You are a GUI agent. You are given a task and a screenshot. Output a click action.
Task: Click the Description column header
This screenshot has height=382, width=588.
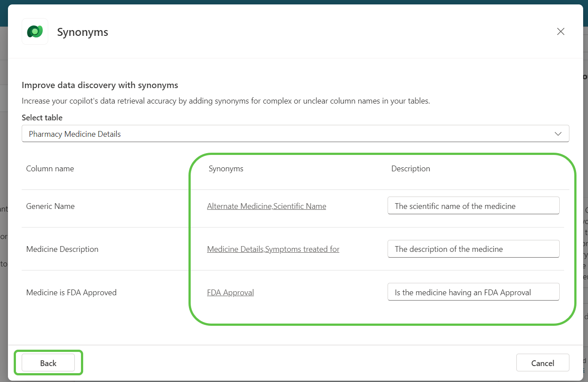pos(410,169)
